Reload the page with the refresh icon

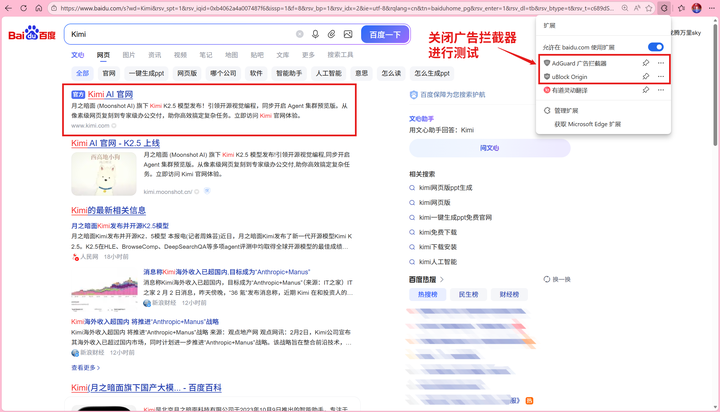pyautogui.click(x=23, y=8)
